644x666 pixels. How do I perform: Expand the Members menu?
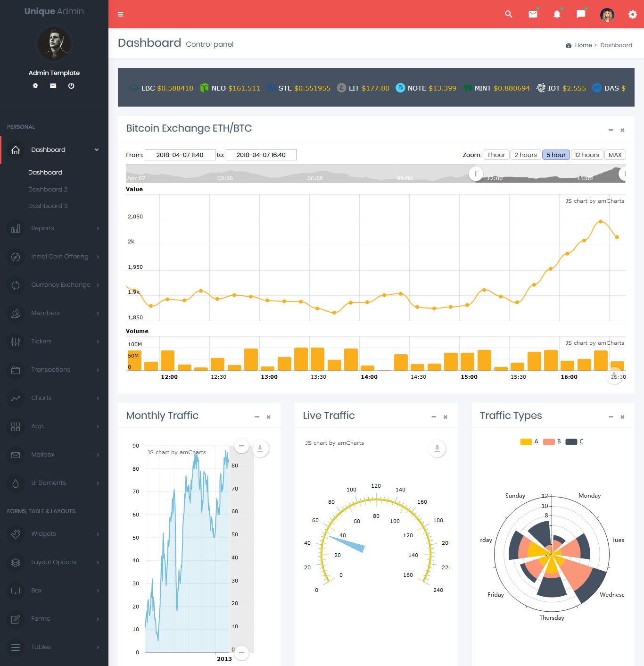[x=98, y=313]
